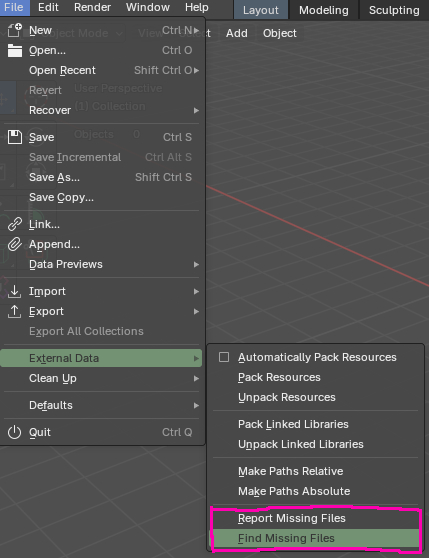Open the File menu

[14, 7]
